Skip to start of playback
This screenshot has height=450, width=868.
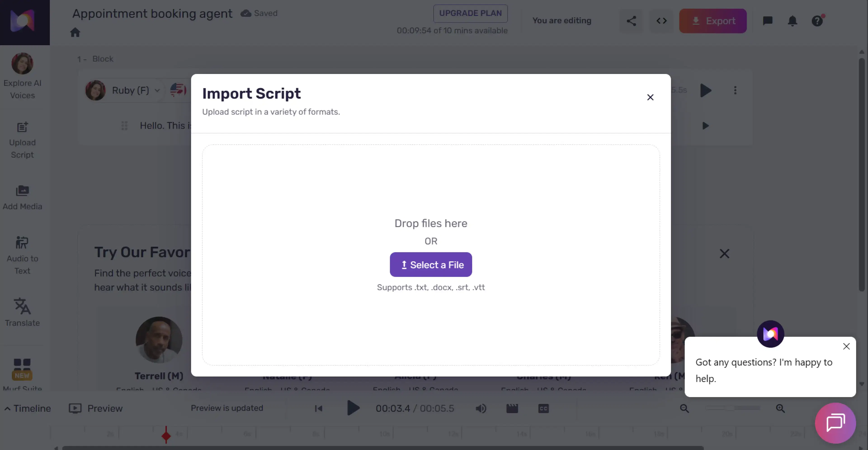tap(319, 409)
